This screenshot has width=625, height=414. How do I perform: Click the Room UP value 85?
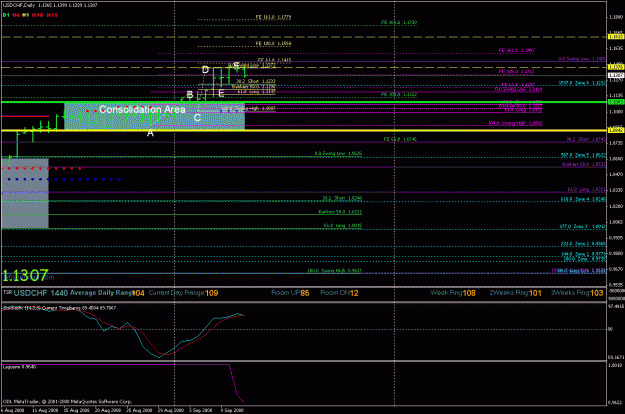point(305,293)
